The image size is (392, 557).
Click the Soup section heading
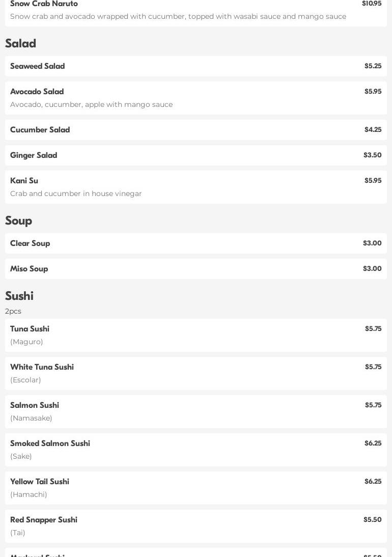(x=18, y=220)
